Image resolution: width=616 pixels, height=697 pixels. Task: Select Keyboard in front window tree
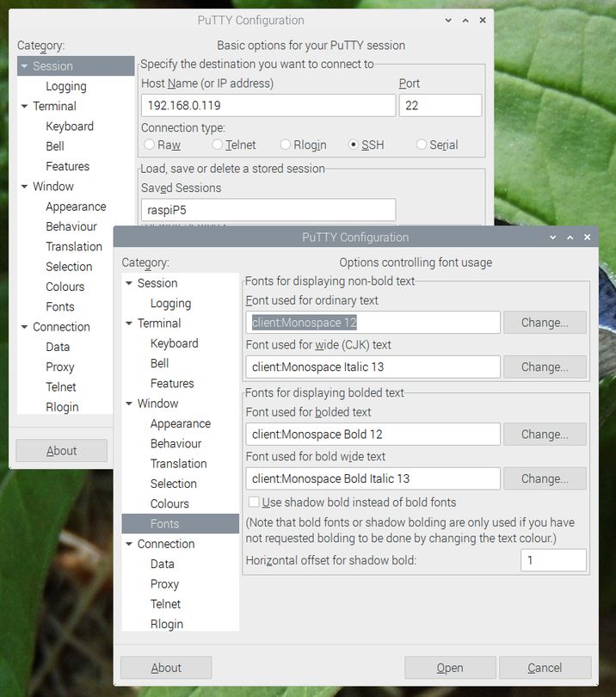click(x=175, y=343)
